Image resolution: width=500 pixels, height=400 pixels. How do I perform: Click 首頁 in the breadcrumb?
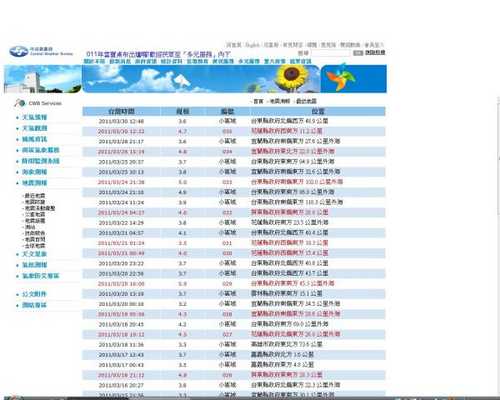tap(258, 101)
